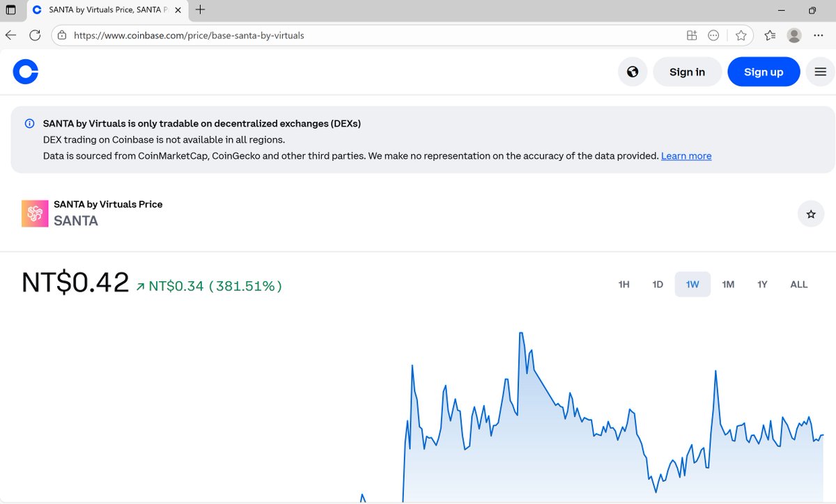Screen dimensions: 836x504
Task: Click the SANTA ticker heading
Action: tap(76, 221)
